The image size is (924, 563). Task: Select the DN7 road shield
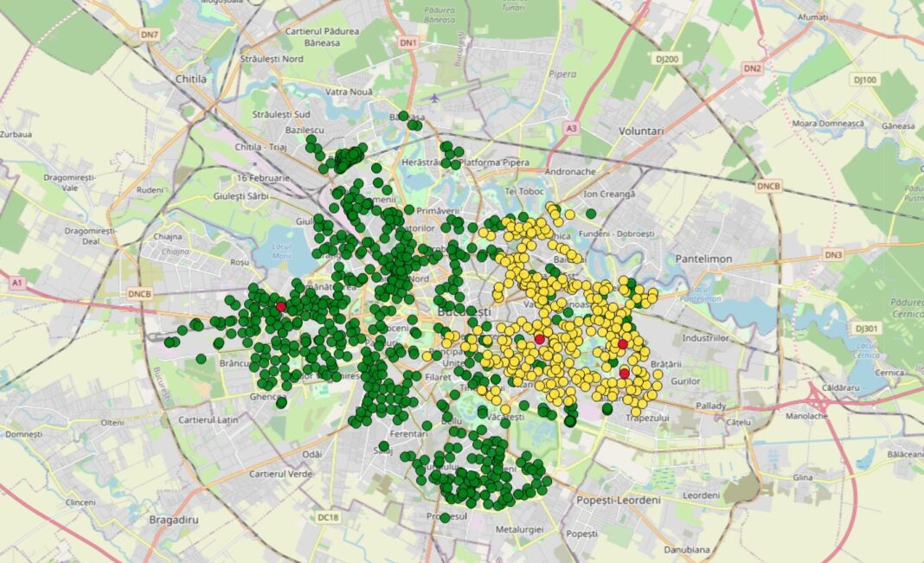[x=151, y=35]
